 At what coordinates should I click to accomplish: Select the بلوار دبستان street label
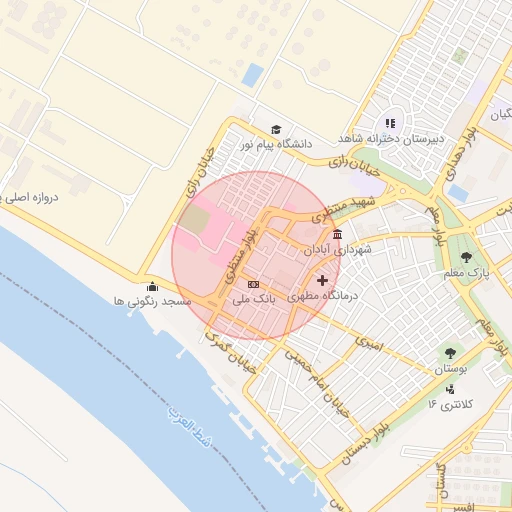(366, 442)
